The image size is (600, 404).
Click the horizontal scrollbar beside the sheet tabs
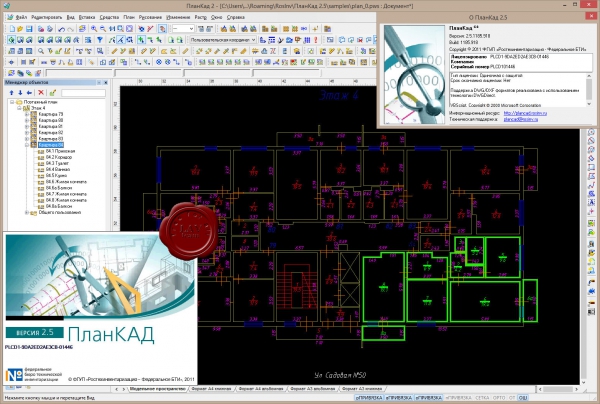click(558, 389)
